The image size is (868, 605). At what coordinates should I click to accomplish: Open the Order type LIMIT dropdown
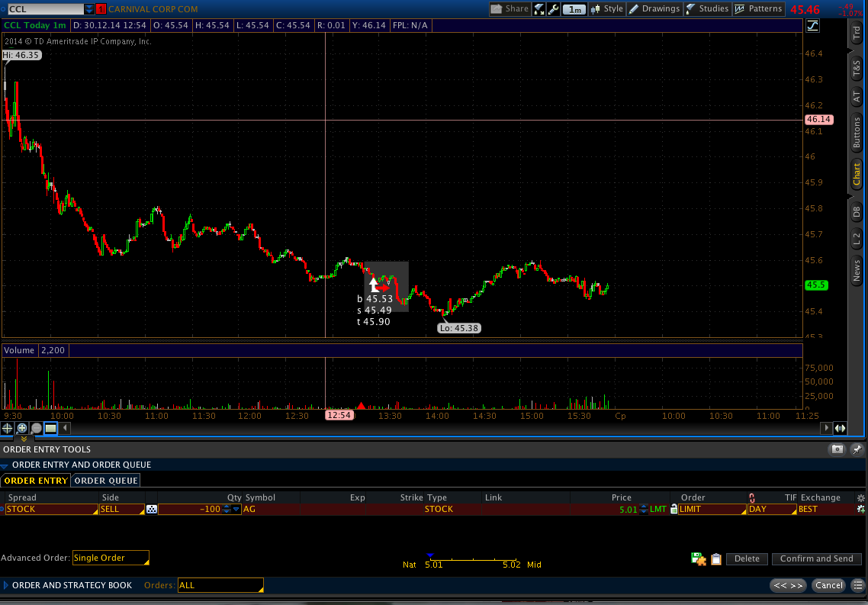click(x=712, y=509)
